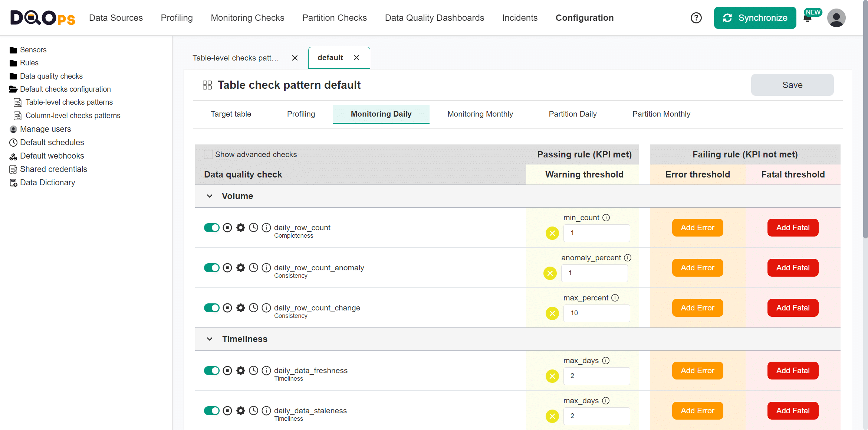
Task: Collapse the Volume section
Action: [210, 196]
